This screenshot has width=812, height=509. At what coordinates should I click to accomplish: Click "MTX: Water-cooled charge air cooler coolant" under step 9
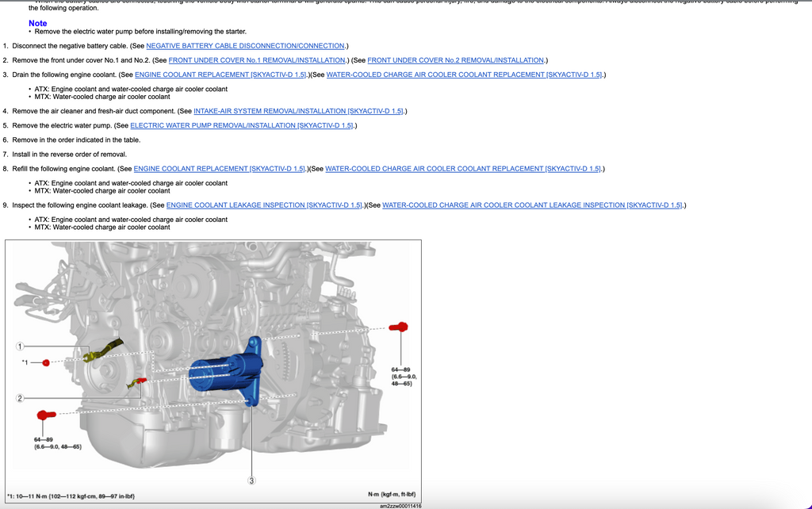[102, 228]
